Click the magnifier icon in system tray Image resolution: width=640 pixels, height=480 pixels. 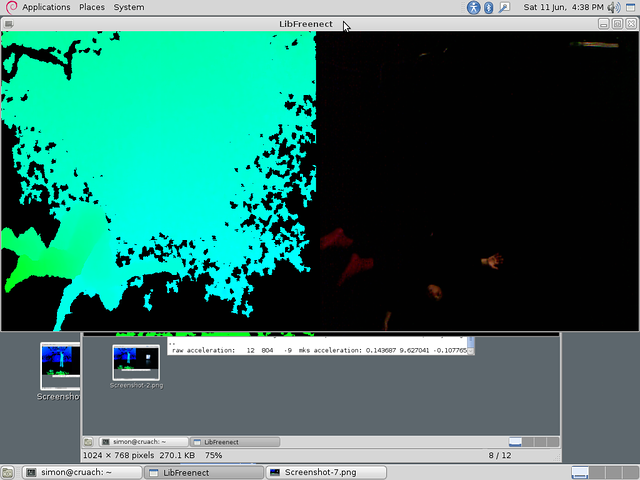click(504, 7)
